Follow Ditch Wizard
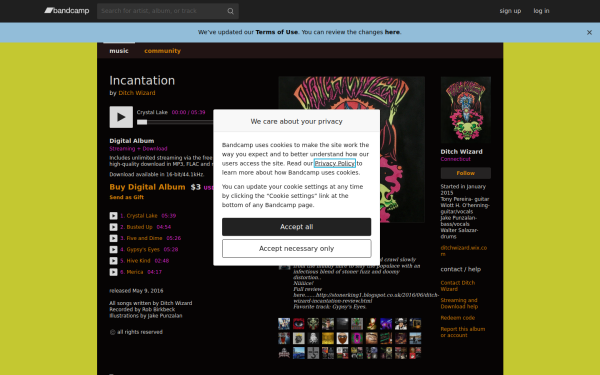Screen dimensions: 600x375 tap(466, 173)
